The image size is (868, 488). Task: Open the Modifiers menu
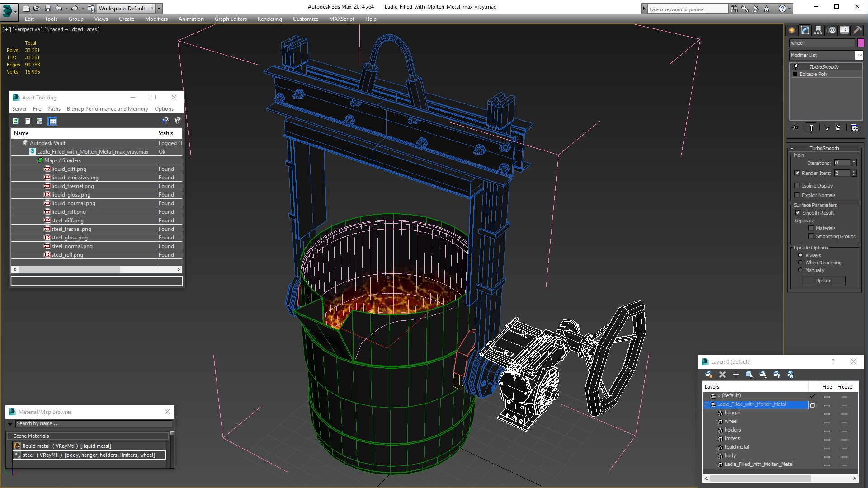156,19
